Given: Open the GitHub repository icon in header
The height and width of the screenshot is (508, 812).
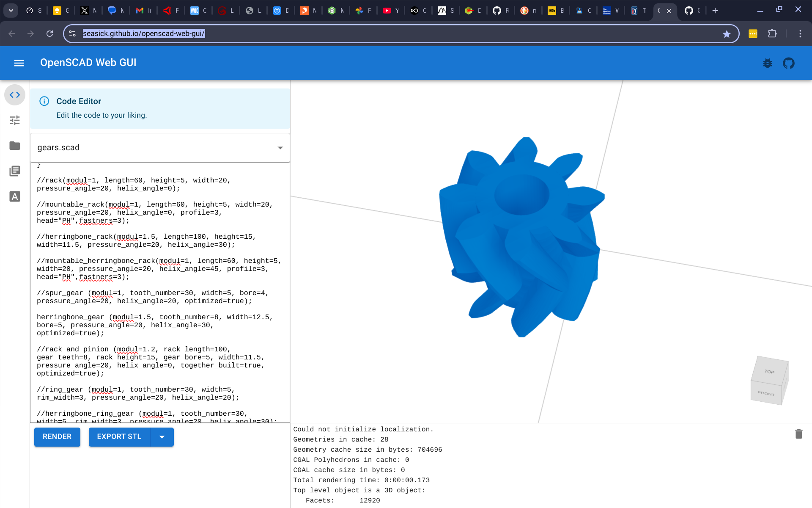Looking at the screenshot, I should click(789, 63).
